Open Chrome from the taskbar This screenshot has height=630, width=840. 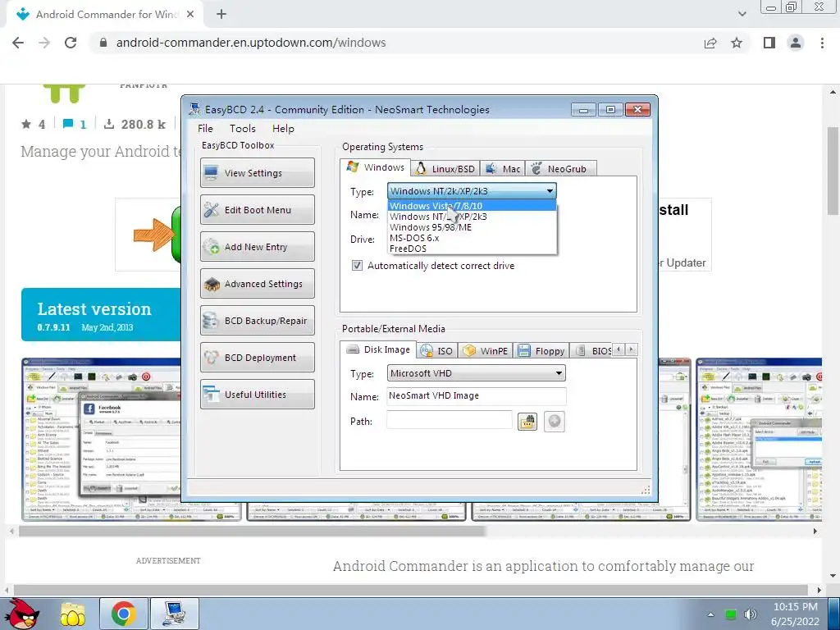pyautogui.click(x=123, y=614)
